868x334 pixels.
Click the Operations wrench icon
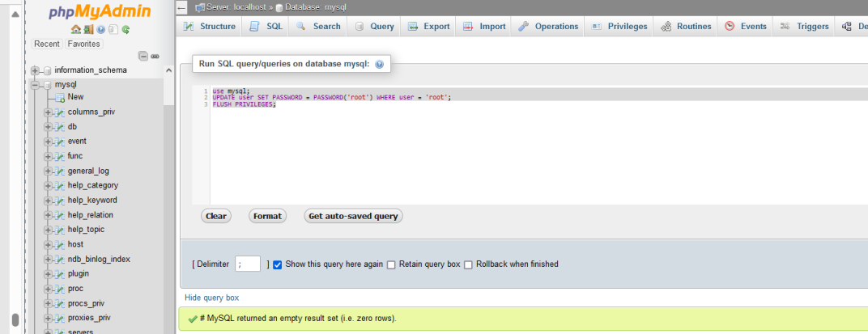(523, 27)
